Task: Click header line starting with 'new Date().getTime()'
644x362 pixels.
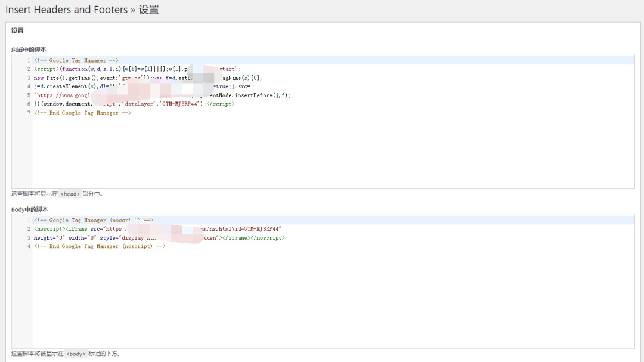Action: pyautogui.click(x=148, y=78)
